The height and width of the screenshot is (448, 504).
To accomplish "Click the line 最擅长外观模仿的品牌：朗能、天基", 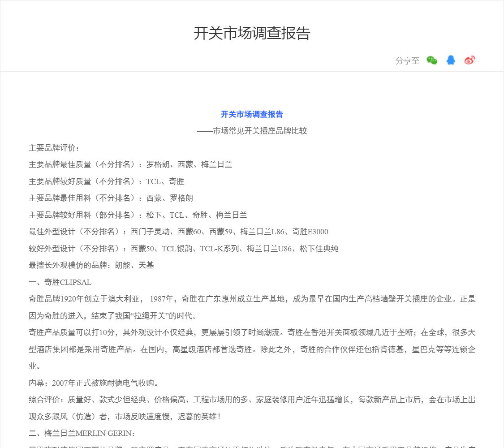I will tap(91, 265).
